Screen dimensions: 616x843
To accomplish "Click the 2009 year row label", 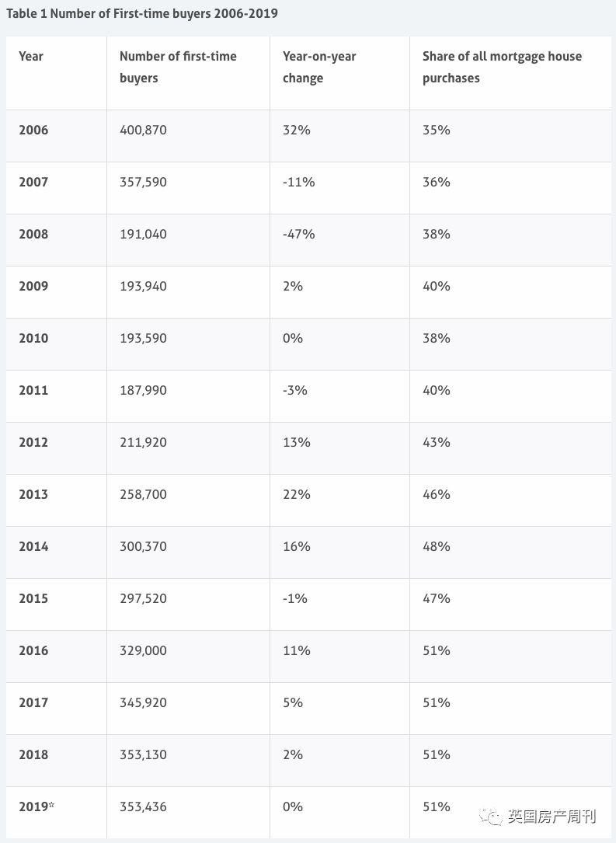I will 33,286.
